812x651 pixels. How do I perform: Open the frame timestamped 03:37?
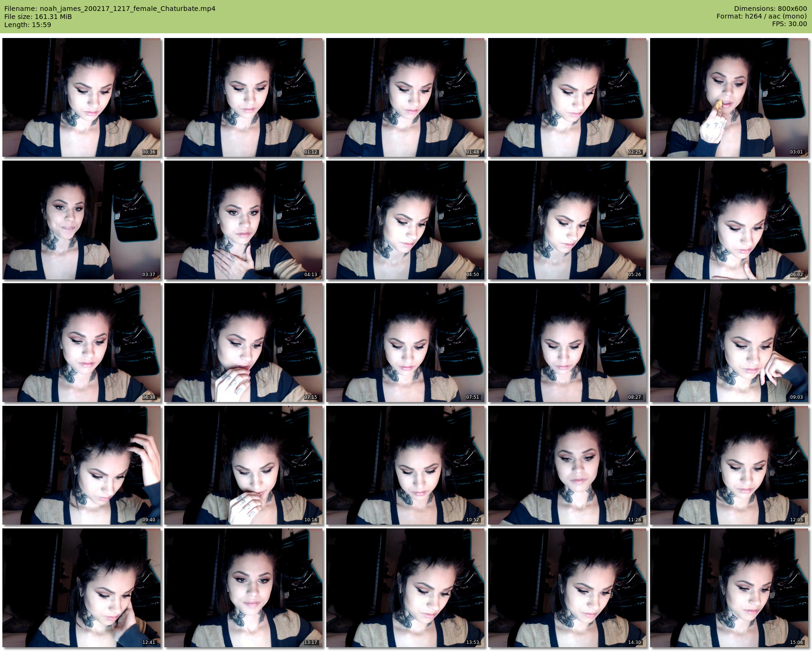pyautogui.click(x=82, y=220)
